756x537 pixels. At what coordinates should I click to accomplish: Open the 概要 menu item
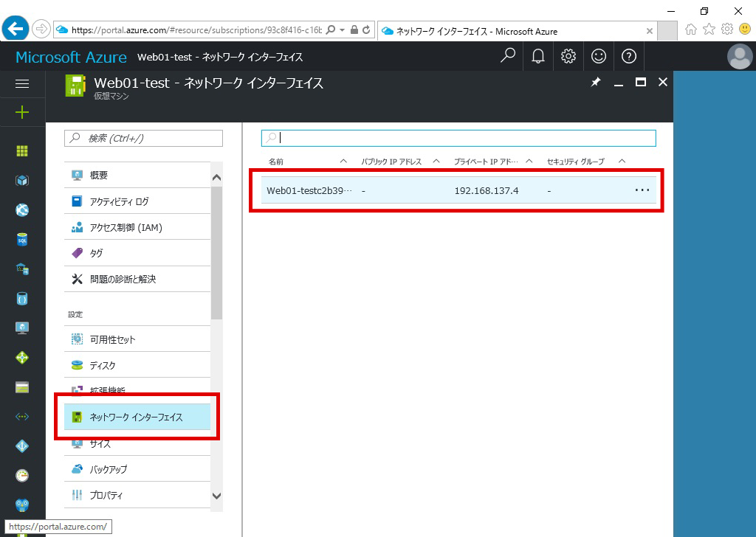(x=137, y=176)
